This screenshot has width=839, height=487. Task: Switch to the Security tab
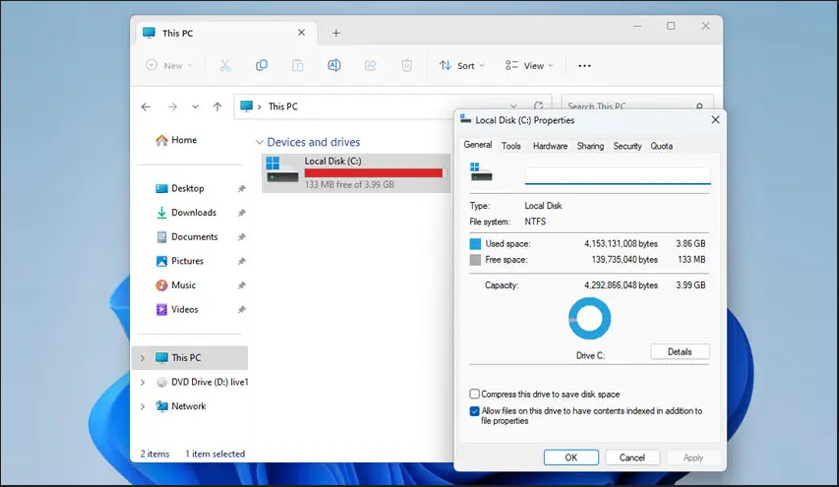point(627,146)
